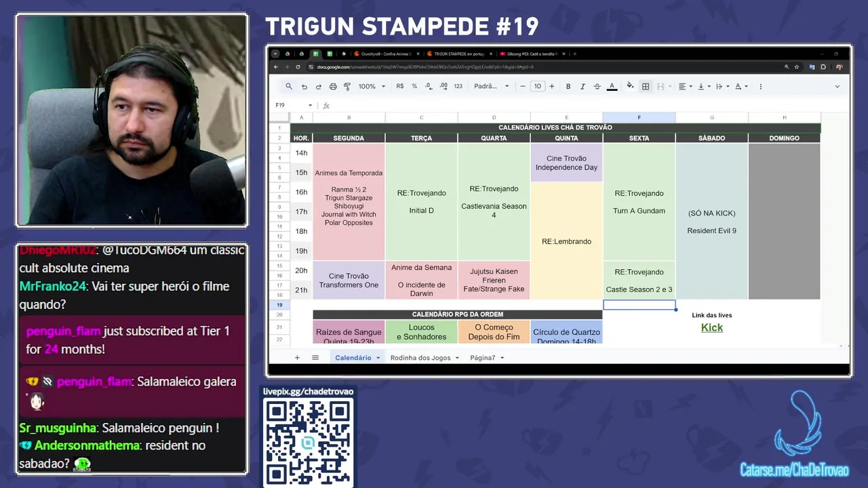Open the text color picker

click(612, 86)
